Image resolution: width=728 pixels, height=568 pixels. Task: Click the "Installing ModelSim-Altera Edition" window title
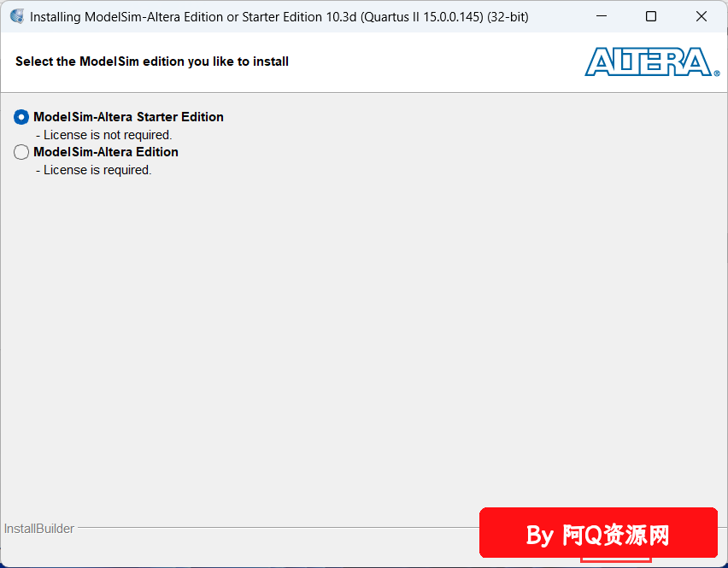279,17
